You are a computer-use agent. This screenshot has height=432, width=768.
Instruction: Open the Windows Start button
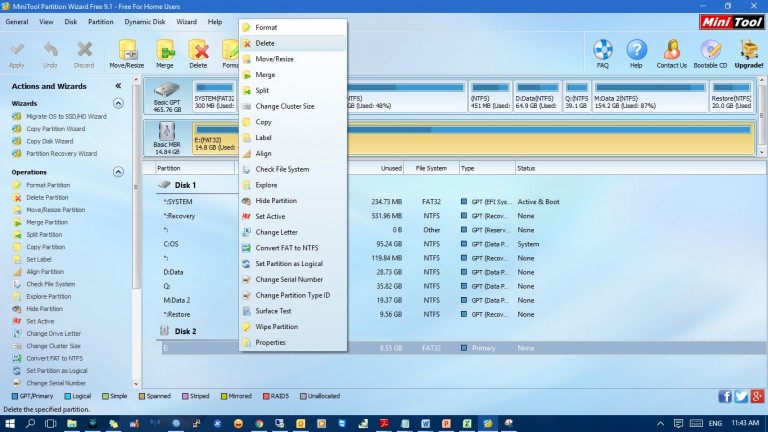click(x=9, y=423)
